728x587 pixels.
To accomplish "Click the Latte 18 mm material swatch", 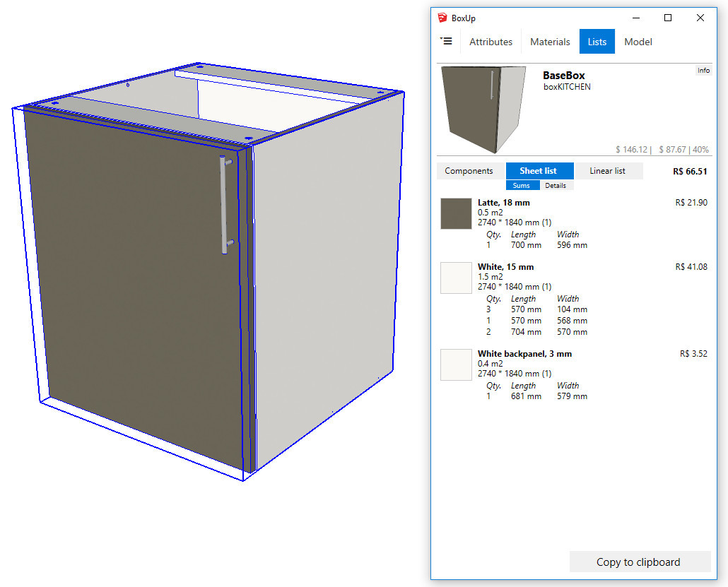I will (455, 213).
